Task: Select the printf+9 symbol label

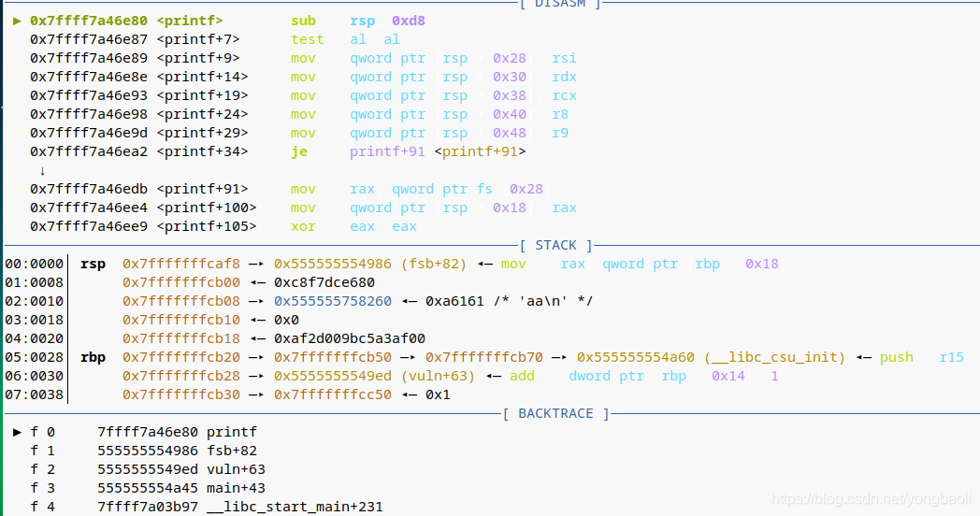Action: click(198, 58)
